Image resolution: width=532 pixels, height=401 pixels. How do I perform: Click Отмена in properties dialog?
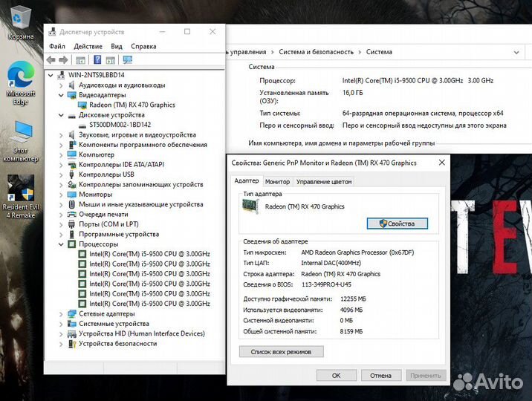380,376
